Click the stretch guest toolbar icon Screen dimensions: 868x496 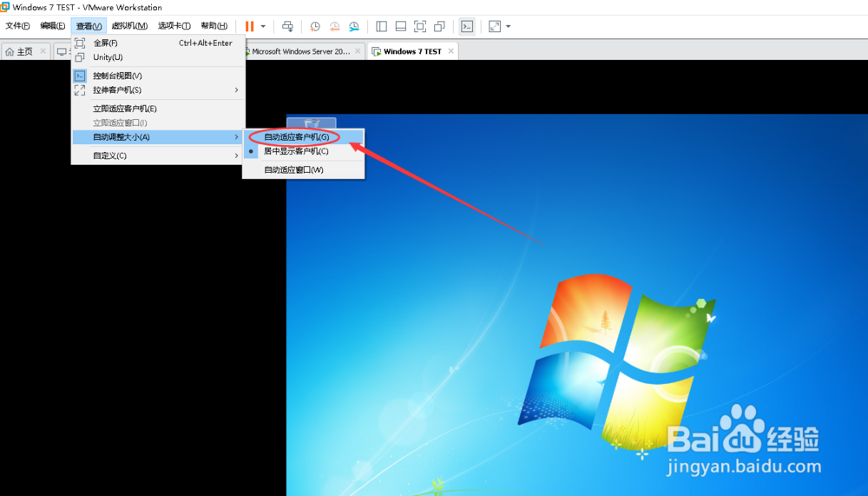click(495, 26)
